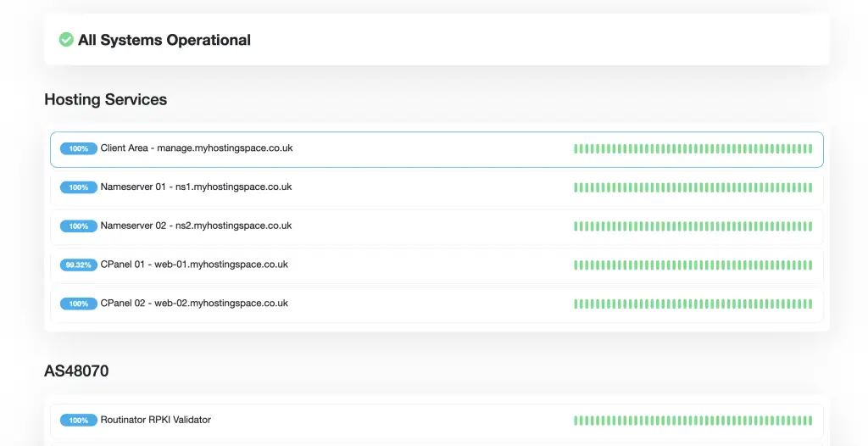
Task: Click the 100% badge for Nameserver 02
Action: pyautogui.click(x=79, y=226)
